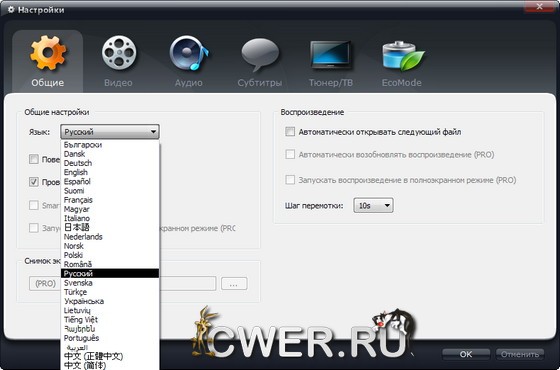Choose Tiếng Việt from the language list

coord(110,320)
